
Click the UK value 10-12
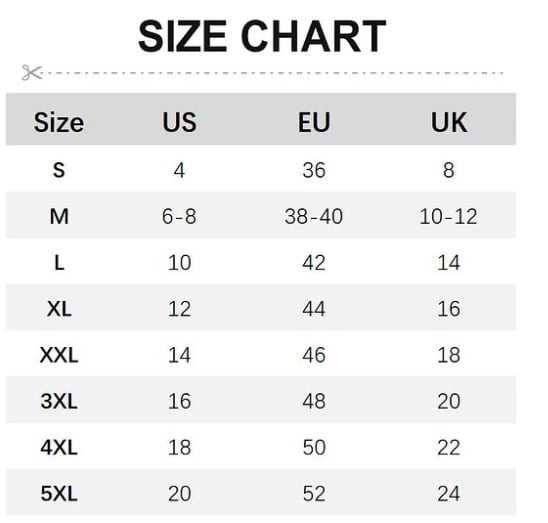(448, 216)
